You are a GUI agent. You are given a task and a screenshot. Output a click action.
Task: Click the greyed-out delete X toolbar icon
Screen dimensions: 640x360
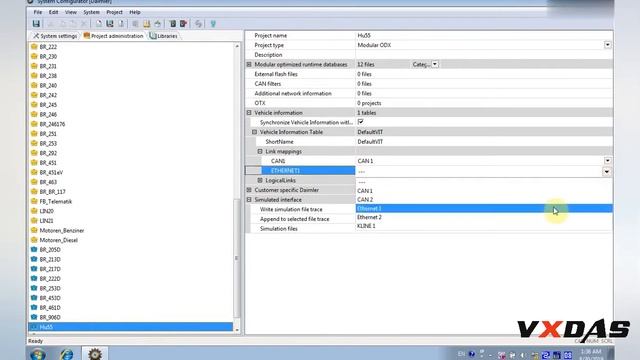tap(84, 24)
